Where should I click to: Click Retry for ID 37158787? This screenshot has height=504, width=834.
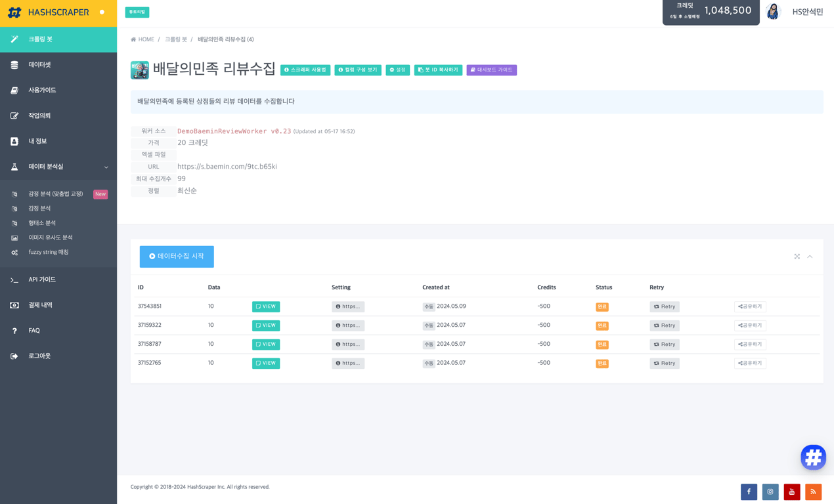[x=665, y=345]
